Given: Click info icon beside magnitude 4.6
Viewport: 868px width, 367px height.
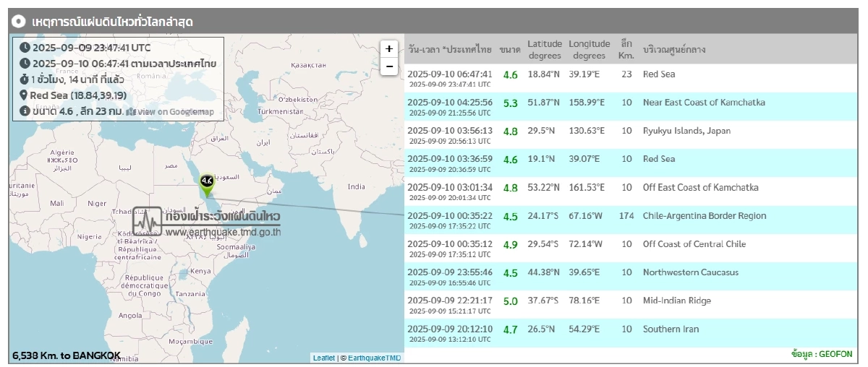Looking at the screenshot, I should point(25,111).
